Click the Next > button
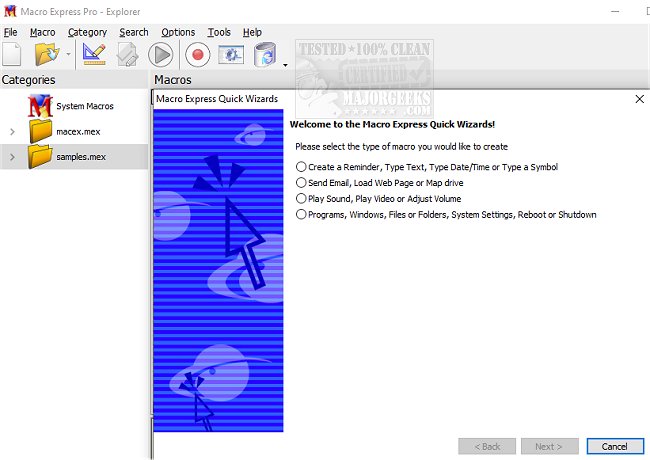650x460 pixels. coord(549,446)
